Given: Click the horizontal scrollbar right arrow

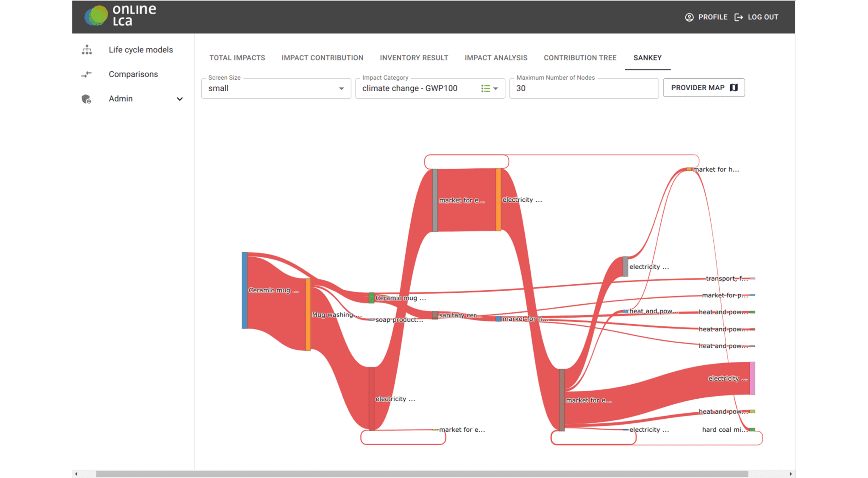Looking at the screenshot, I should [790, 474].
